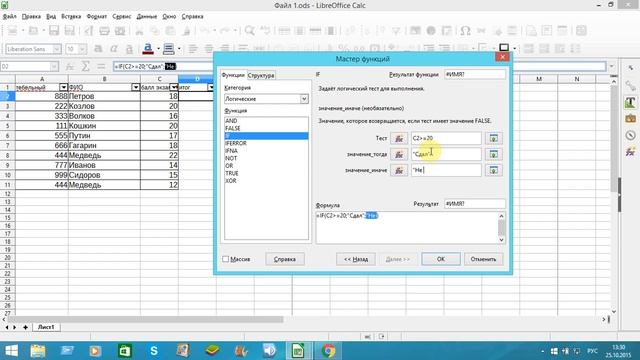Click the Save document toolbar icon
Screen dimensions: 640x360
tap(54, 31)
